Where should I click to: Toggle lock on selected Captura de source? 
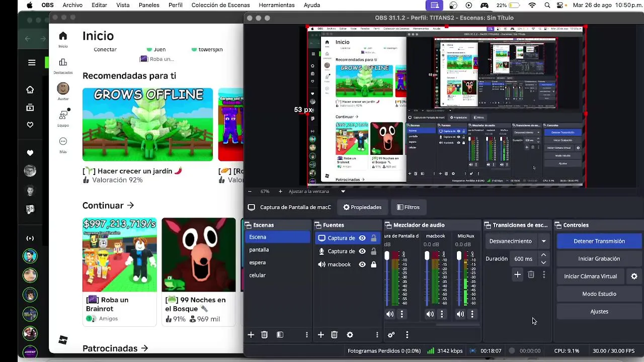click(x=373, y=238)
